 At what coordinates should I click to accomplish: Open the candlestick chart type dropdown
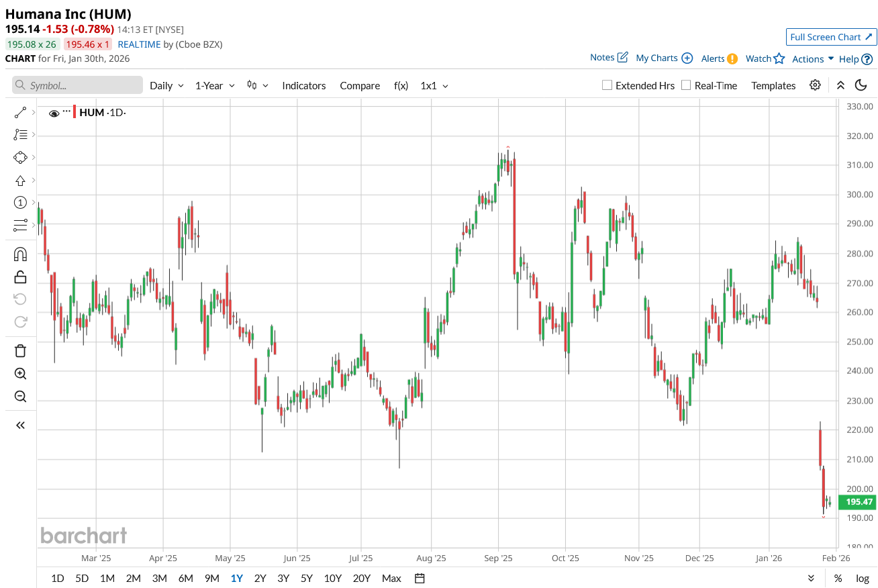(x=258, y=85)
